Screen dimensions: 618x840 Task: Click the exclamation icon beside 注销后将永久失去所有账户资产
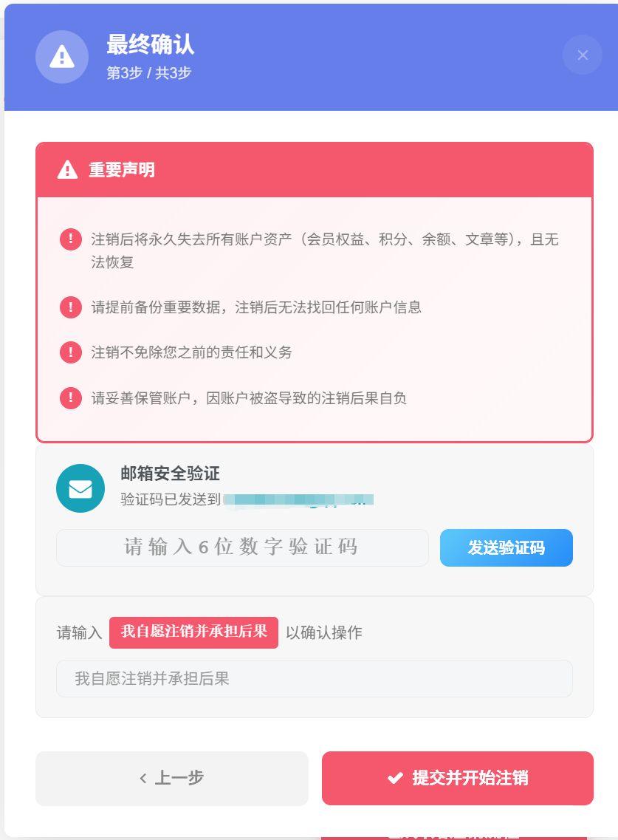pyautogui.click(x=71, y=239)
